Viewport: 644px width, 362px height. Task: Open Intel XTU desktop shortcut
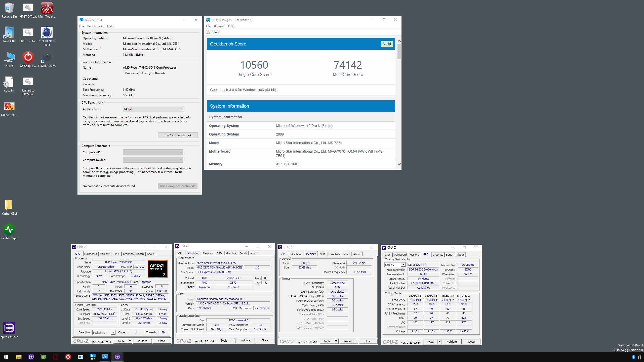point(9,35)
